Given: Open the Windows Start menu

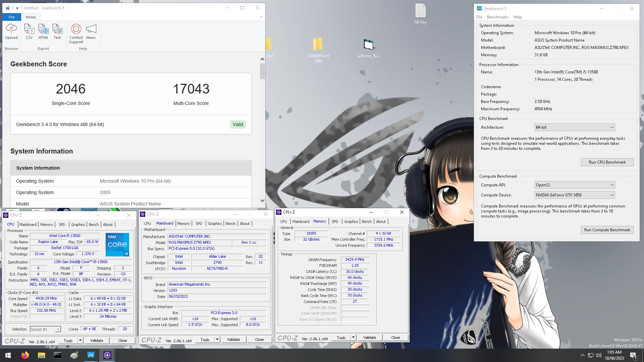Looking at the screenshot, I should [x=8, y=355].
